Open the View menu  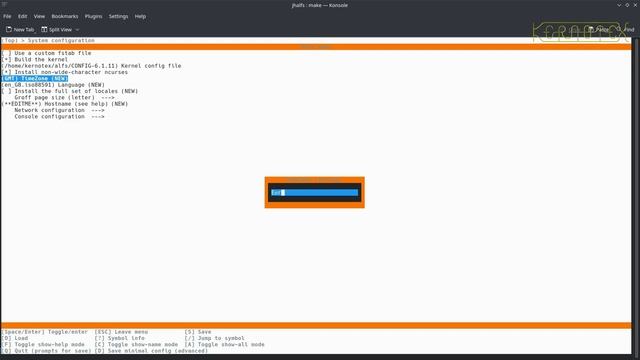point(39,16)
